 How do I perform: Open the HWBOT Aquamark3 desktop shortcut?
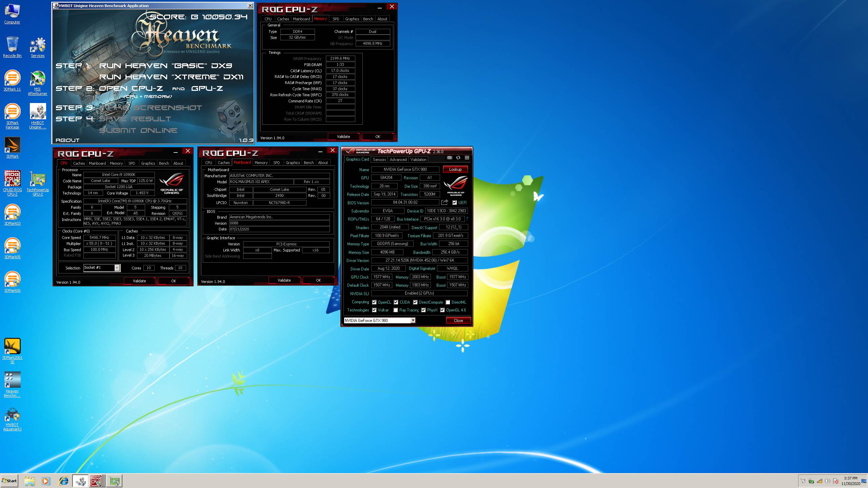[12, 420]
